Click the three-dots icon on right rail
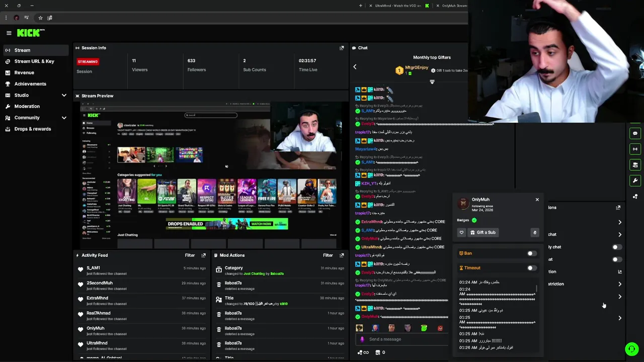 (x=635, y=197)
